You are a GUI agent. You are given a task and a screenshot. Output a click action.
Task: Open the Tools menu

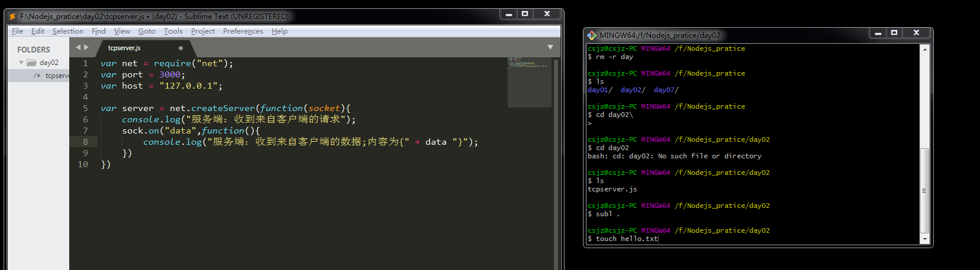173,31
